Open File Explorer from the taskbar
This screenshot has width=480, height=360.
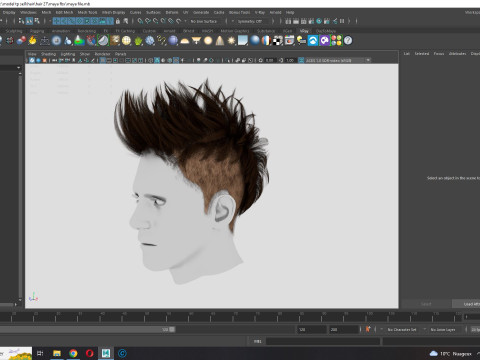pyautogui.click(x=57, y=353)
